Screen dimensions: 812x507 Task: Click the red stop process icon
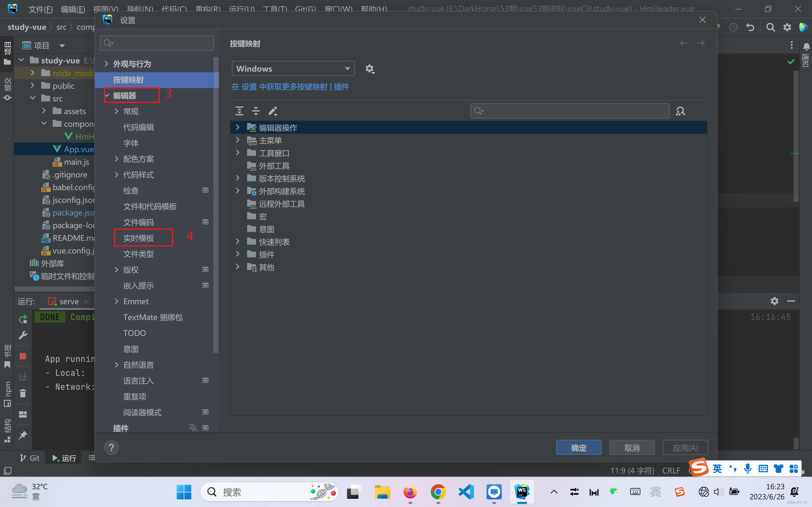coord(23,356)
